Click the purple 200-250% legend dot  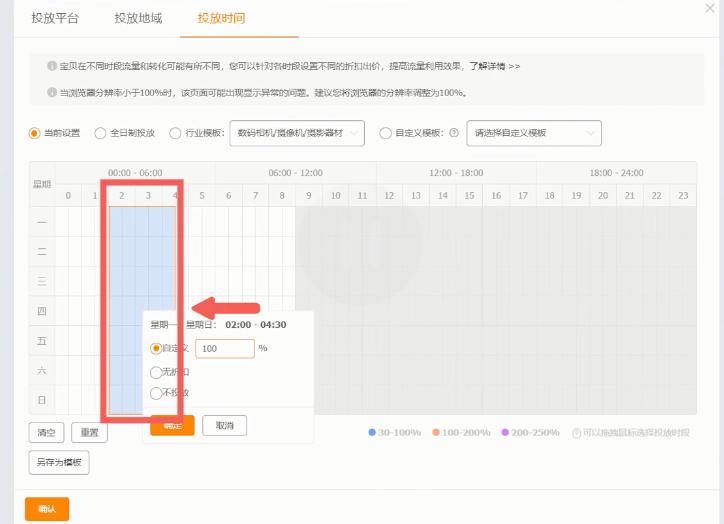tap(505, 432)
